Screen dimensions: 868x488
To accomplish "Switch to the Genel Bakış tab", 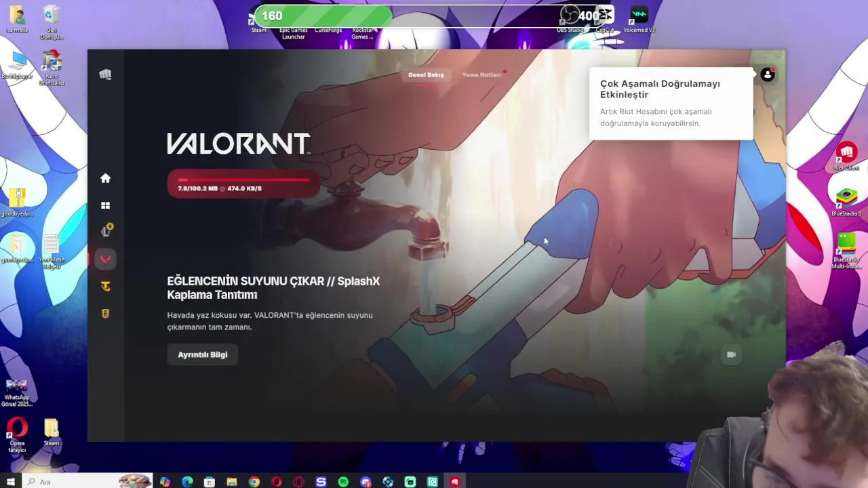I will point(426,75).
